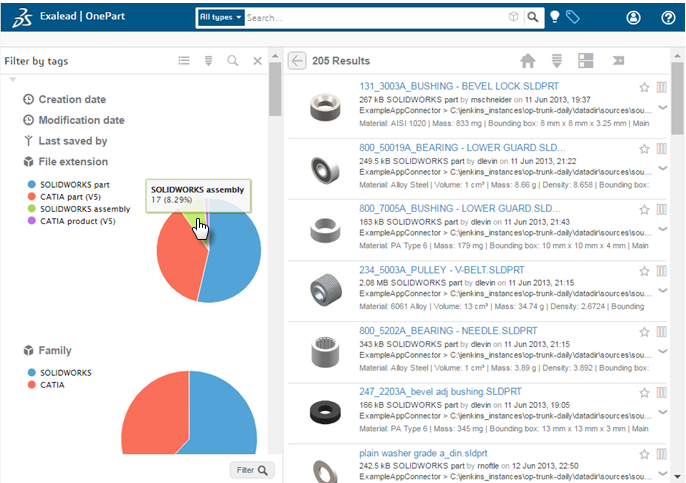Screen dimensions: 686x483
Task: Open 234_5003A_PULLEY - V-BELT.SLDPRT link
Action: click(x=442, y=270)
